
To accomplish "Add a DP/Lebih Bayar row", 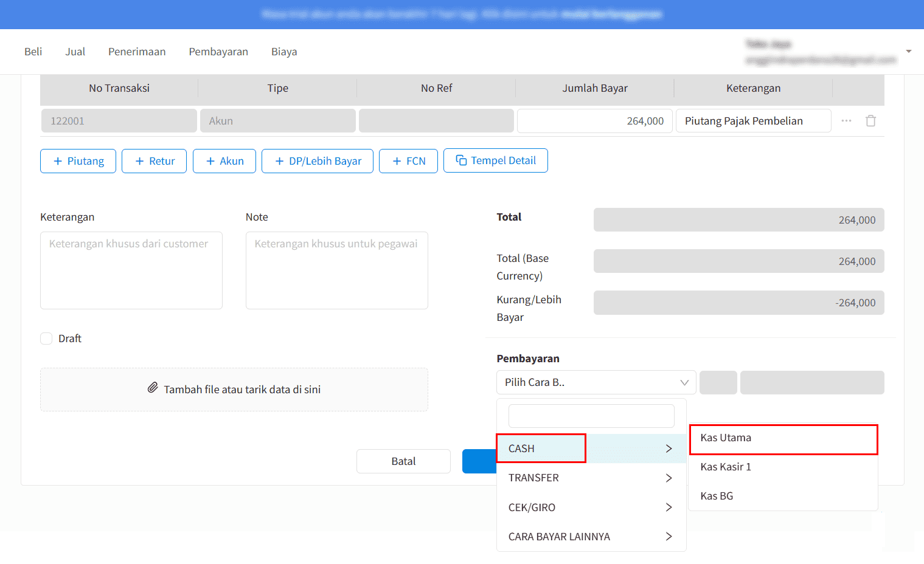I will coord(318,161).
